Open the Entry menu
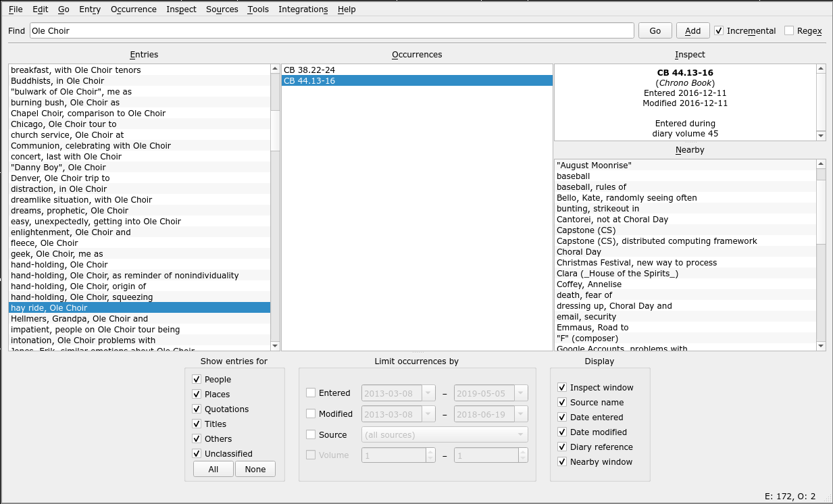The image size is (833, 504). 90,9
